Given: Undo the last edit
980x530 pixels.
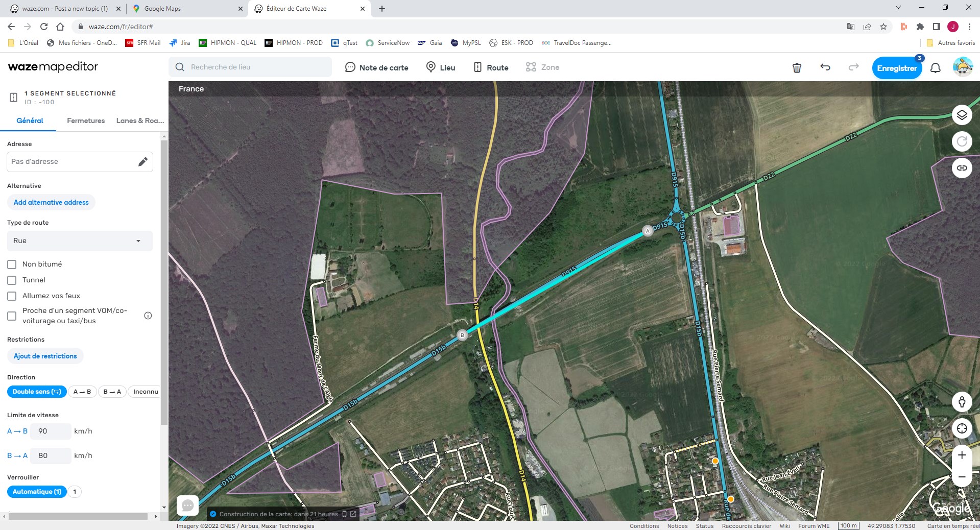Looking at the screenshot, I should pos(825,67).
